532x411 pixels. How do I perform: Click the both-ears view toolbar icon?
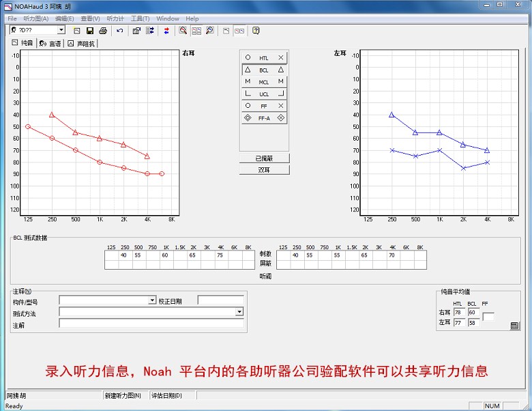[239, 31]
